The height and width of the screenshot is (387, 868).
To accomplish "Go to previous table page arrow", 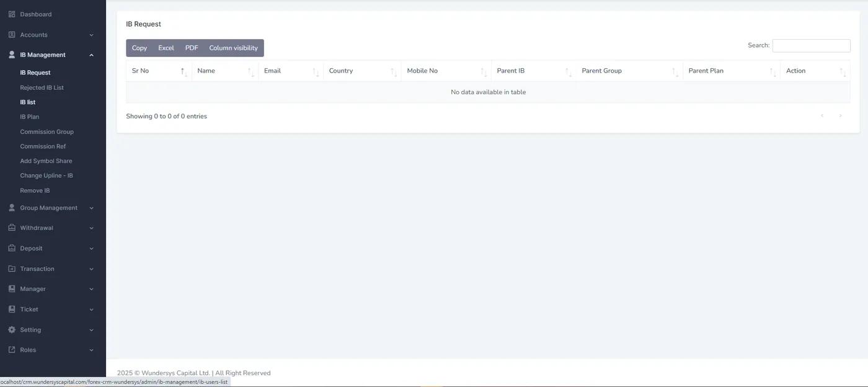I will tap(822, 116).
